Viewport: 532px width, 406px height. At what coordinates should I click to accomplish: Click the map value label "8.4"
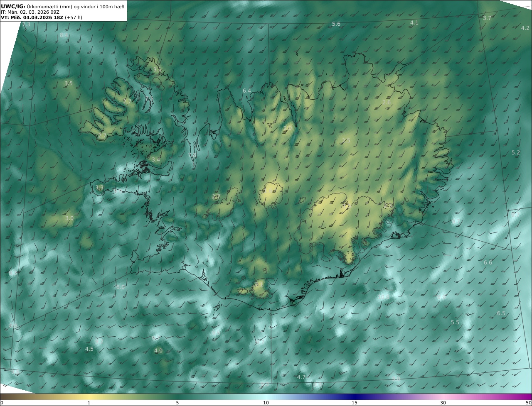click(x=64, y=35)
